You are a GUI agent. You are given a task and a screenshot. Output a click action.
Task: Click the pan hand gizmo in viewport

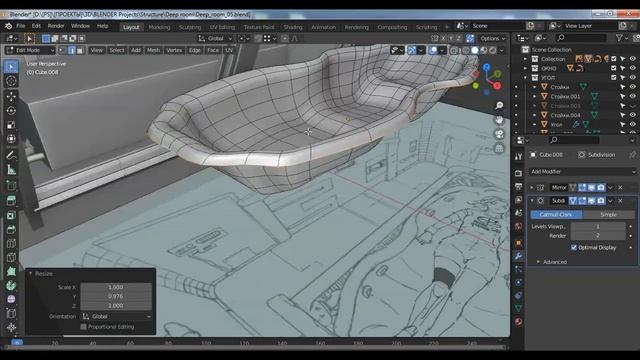point(499,120)
